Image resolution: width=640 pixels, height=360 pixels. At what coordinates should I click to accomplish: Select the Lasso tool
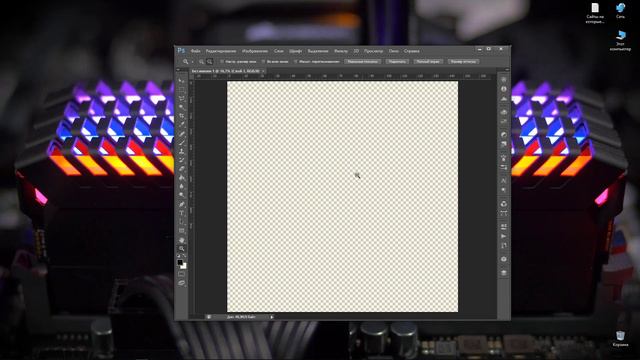[x=182, y=99]
